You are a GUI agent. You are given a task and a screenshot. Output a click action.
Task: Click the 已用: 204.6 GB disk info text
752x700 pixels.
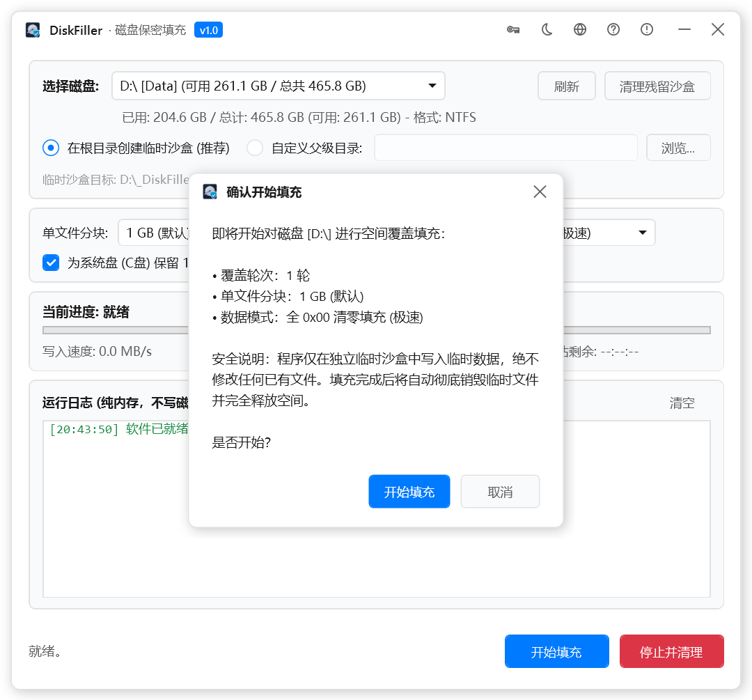pyautogui.click(x=299, y=118)
